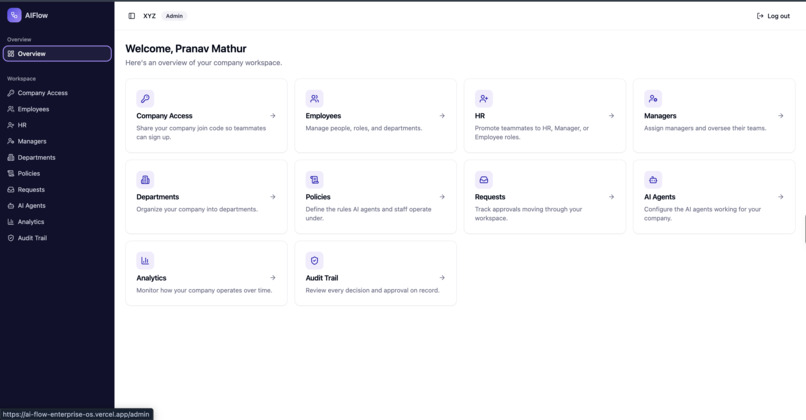
Task: Click the arrow on Company Access card
Action: coord(272,116)
